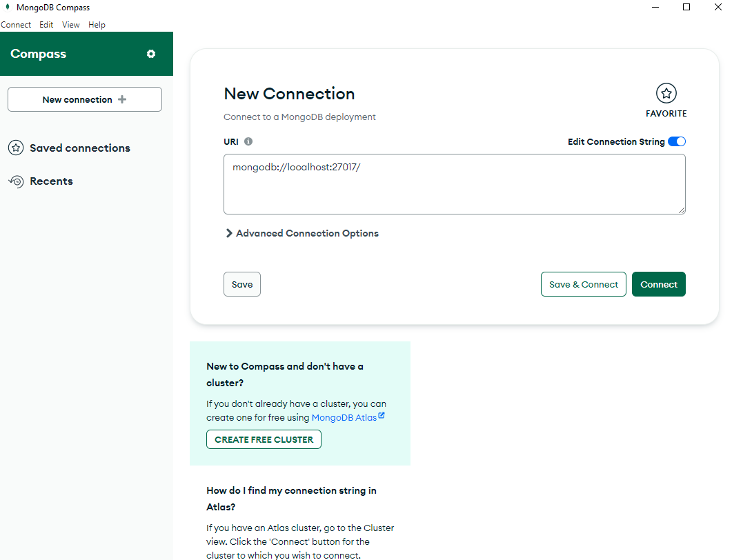Click the Recents history icon

(16, 181)
